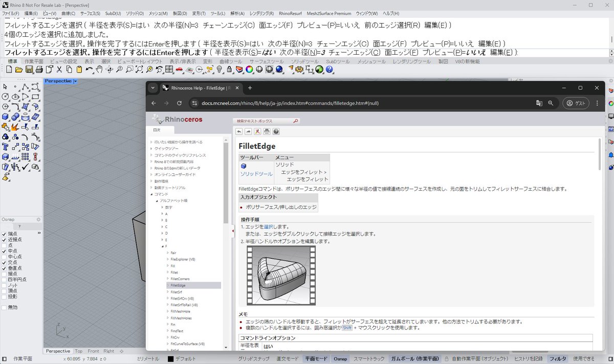Screen dimensions: 614x364
Task: Click the search magnifier in help search box
Action: (295, 121)
